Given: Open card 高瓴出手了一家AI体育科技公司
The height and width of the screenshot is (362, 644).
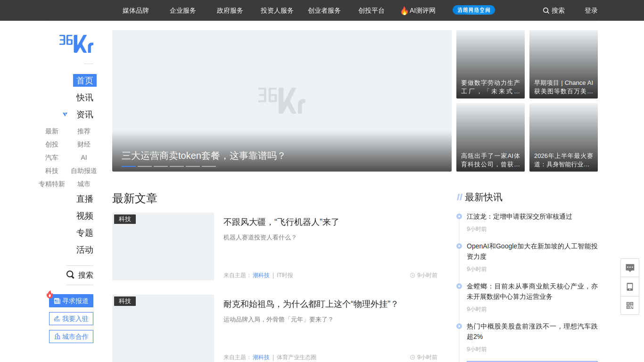Looking at the screenshot, I should tap(490, 137).
